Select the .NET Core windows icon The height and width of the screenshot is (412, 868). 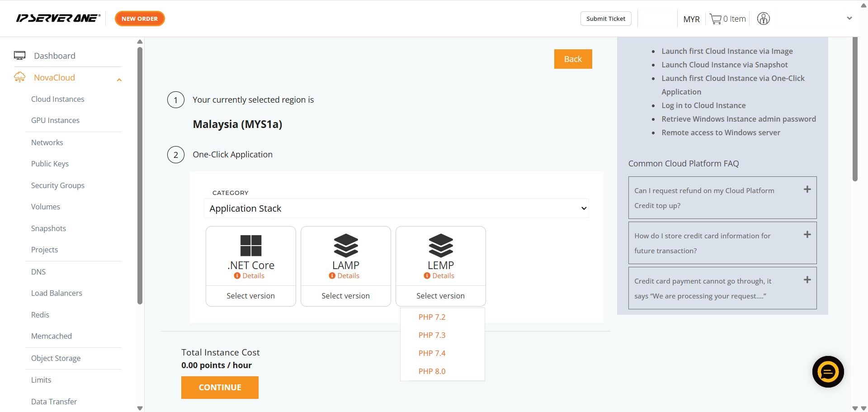[x=251, y=246]
